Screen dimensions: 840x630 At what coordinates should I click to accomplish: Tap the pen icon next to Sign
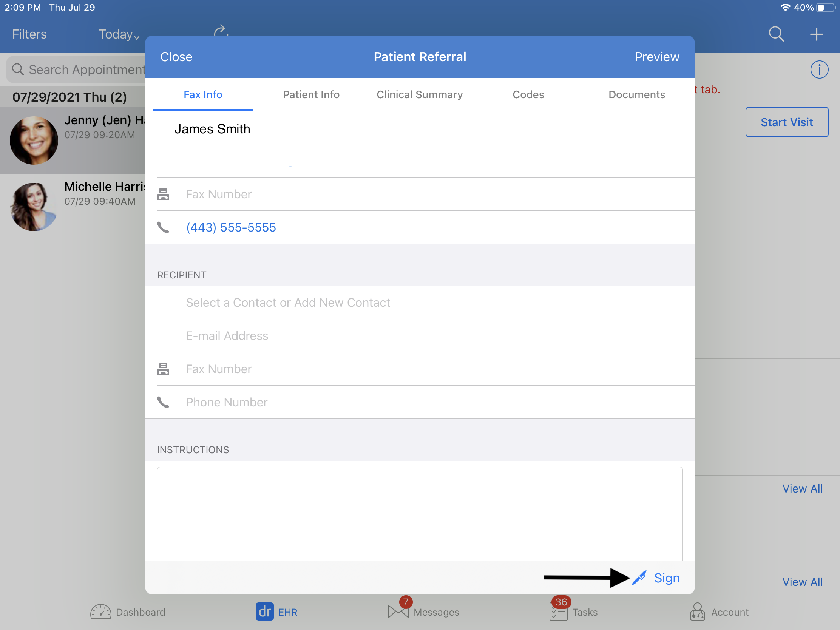pyautogui.click(x=639, y=577)
